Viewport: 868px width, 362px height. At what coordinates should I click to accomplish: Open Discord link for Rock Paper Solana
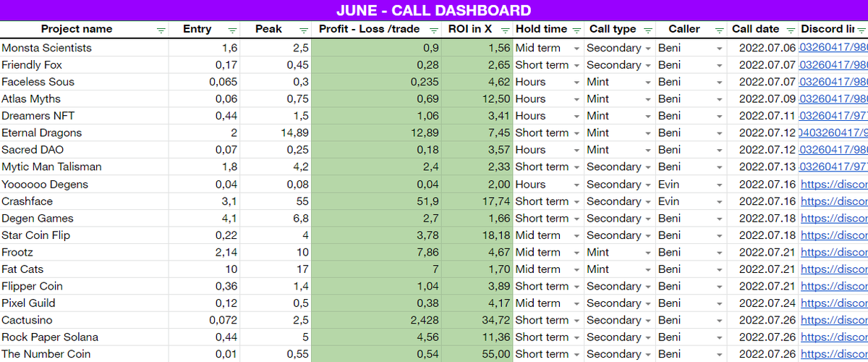point(834,337)
